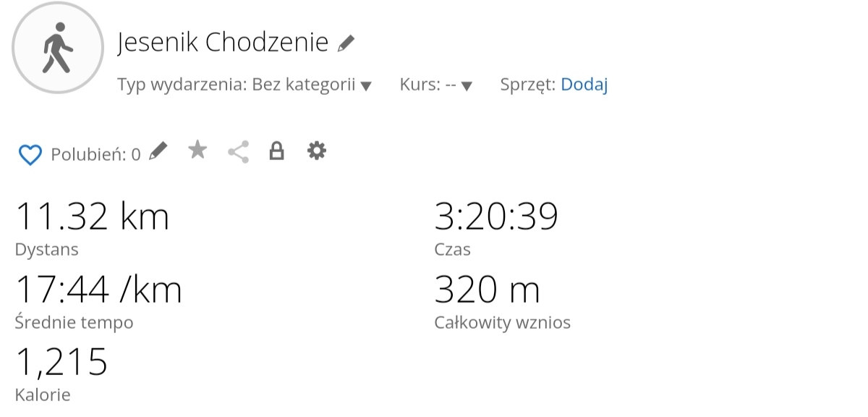
Task: Expand the Typ wydarzenia dropdown
Action: 366,86
